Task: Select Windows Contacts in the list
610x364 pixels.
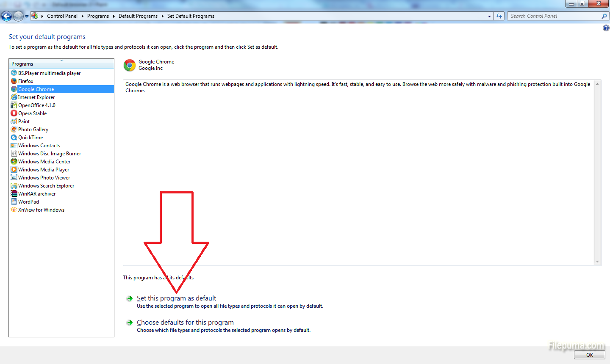Action: click(61, 146)
